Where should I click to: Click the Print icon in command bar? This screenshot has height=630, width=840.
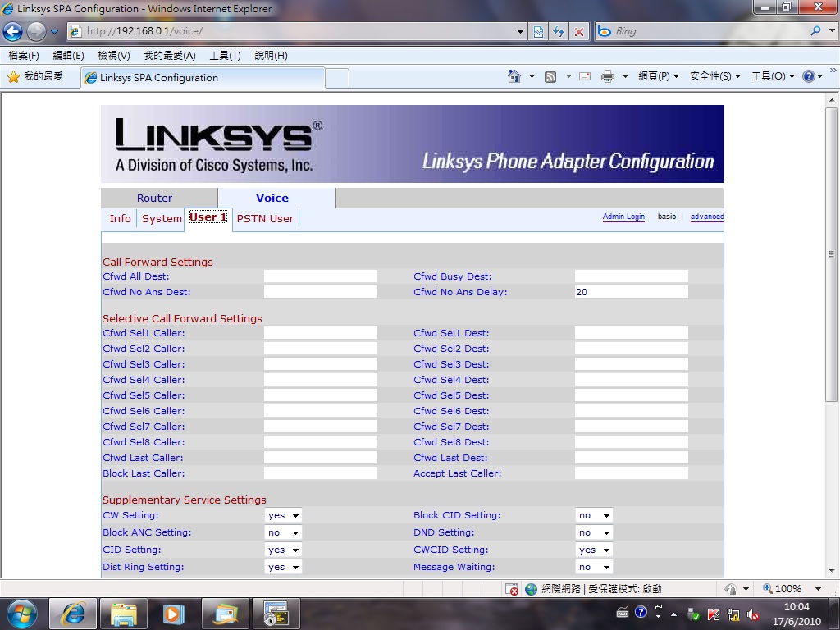click(608, 76)
